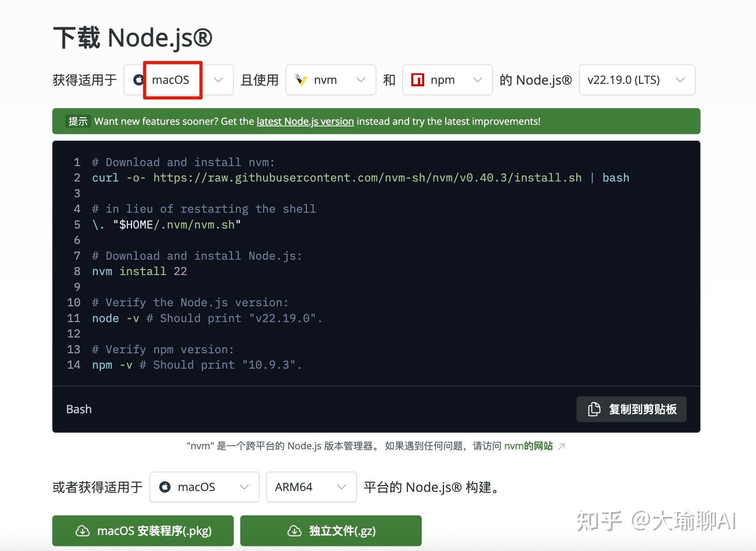
Task: Open the v22.19.0 (LTS) version dropdown
Action: 680,80
